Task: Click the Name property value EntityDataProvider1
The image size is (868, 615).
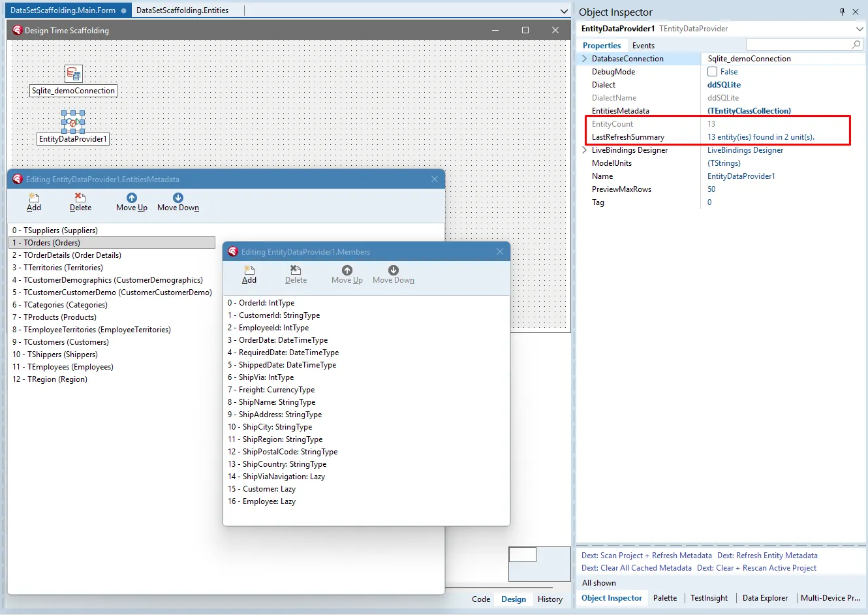Action: tap(741, 176)
